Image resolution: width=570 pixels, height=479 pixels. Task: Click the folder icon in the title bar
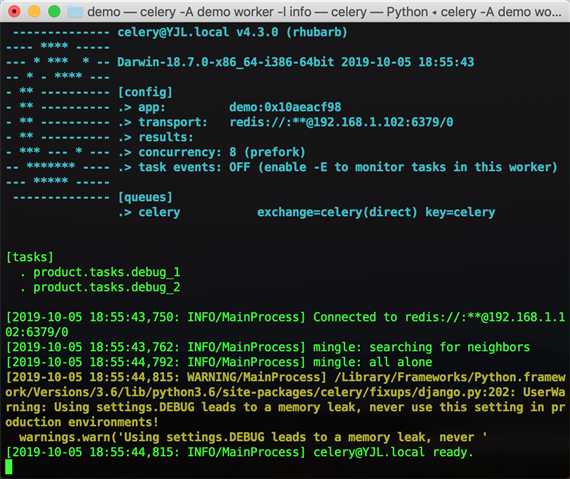pos(76,12)
